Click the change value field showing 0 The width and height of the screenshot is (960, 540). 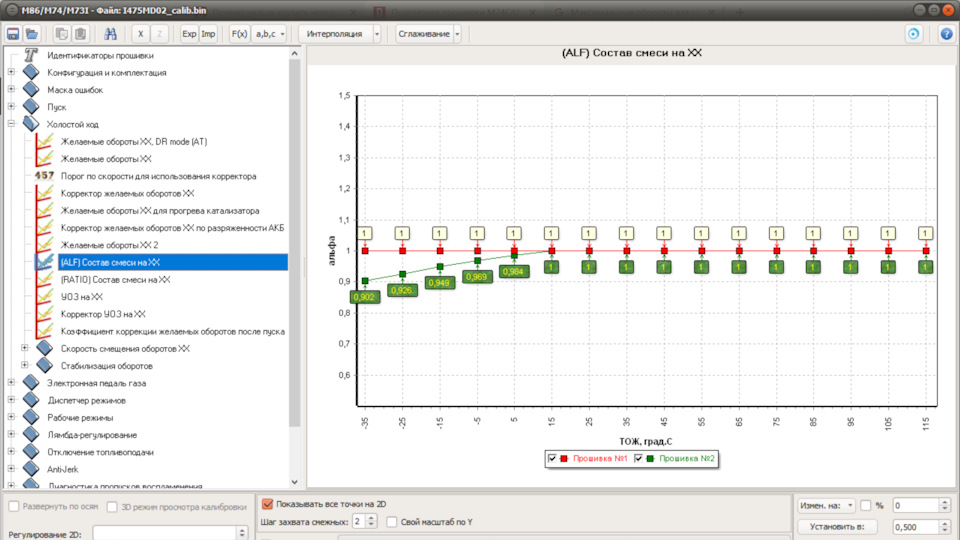pos(915,505)
